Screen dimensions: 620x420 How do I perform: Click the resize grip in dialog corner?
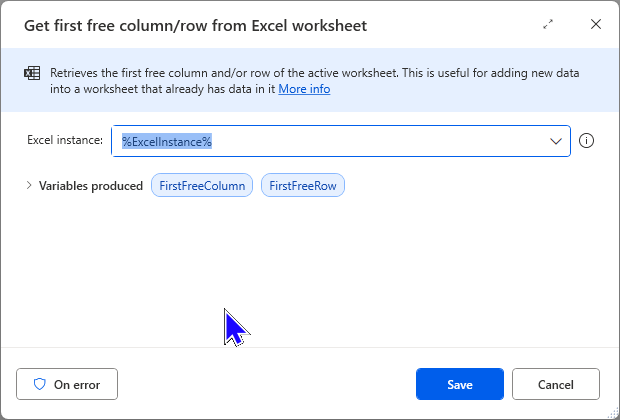[614, 414]
